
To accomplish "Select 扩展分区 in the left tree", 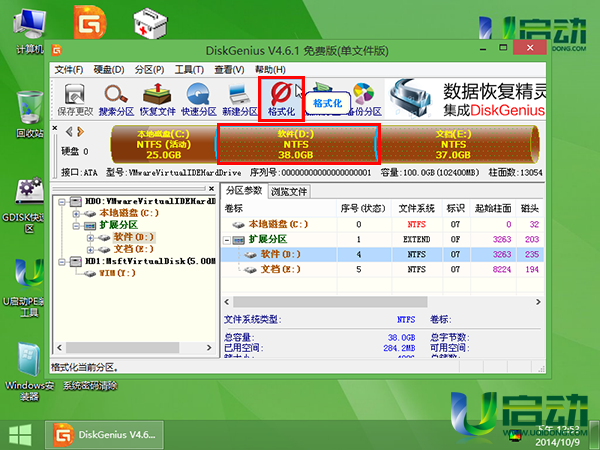I will point(119,225).
